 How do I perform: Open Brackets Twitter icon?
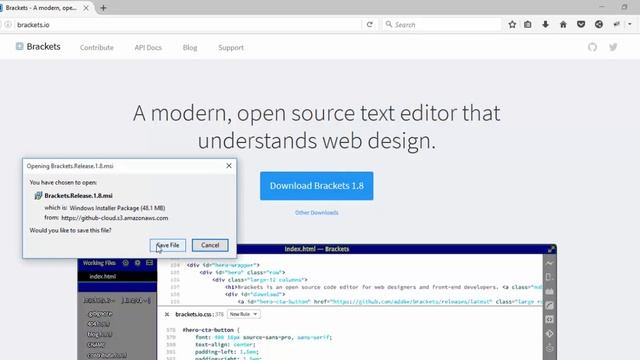tap(613, 47)
